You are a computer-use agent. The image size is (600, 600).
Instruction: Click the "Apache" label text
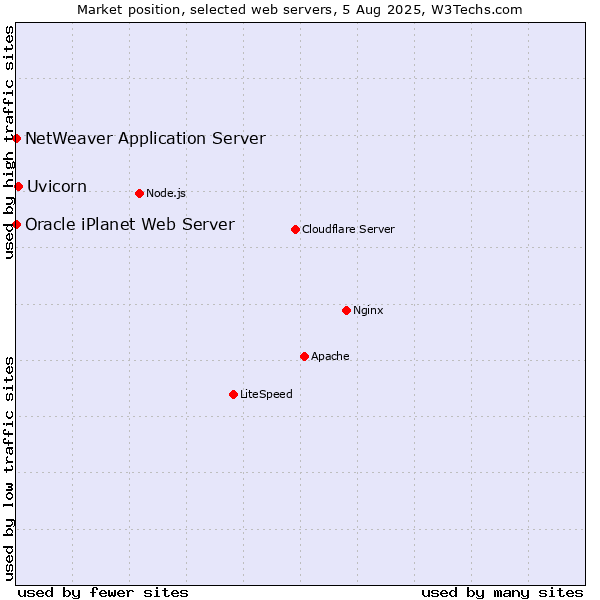[x=330, y=356]
